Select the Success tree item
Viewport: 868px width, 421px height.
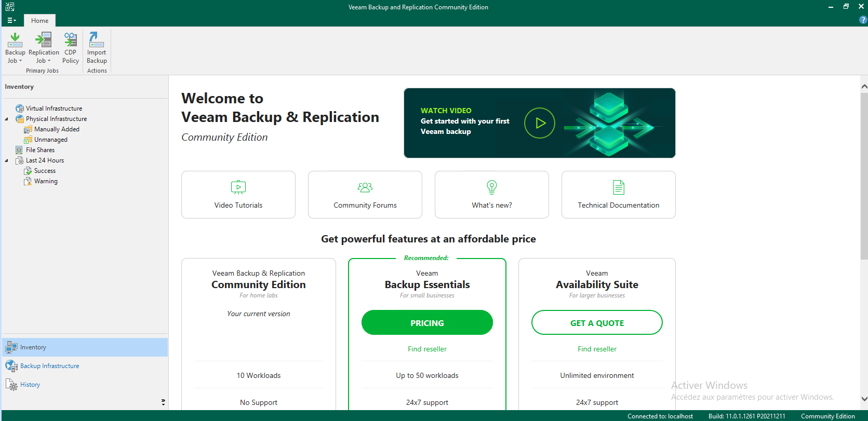[x=45, y=171]
